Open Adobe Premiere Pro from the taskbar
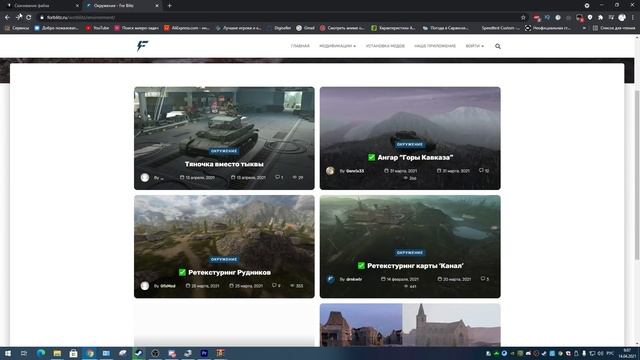This screenshot has height=360, width=640. (204, 353)
